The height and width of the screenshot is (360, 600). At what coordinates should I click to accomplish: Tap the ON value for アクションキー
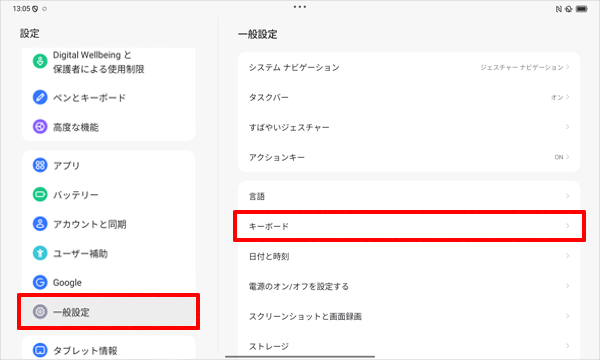[x=559, y=157]
